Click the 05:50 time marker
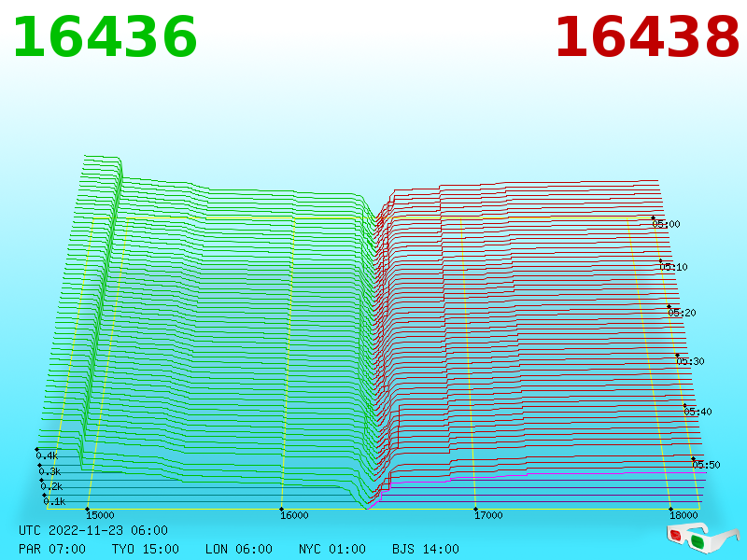Viewport: 747px width, 560px height. [x=706, y=465]
